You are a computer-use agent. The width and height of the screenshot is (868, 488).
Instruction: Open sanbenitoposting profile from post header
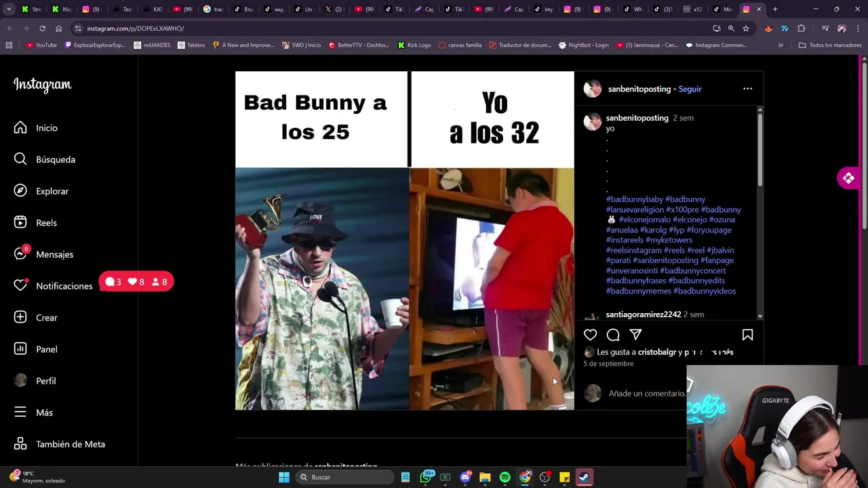coord(639,89)
